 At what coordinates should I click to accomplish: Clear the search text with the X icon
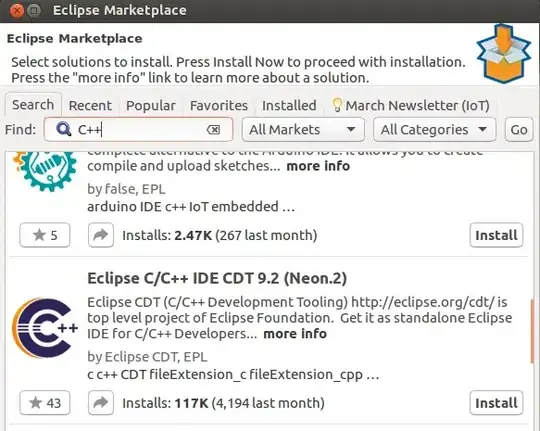click(x=213, y=130)
